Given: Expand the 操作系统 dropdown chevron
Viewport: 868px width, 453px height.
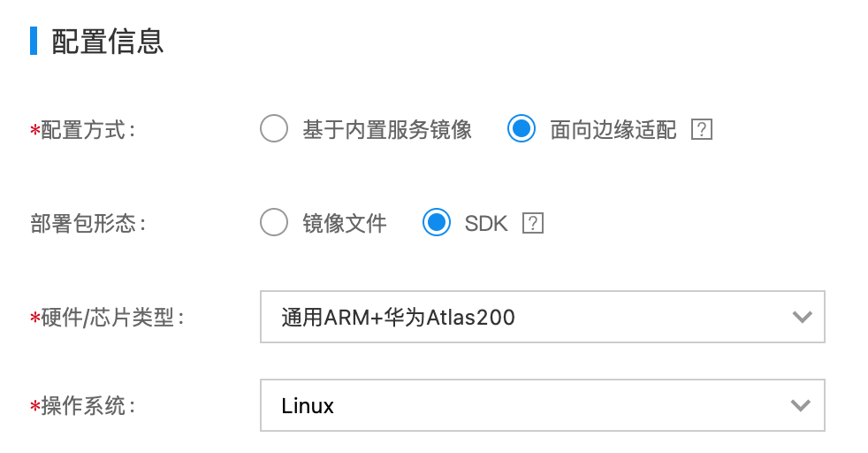Looking at the screenshot, I should tap(802, 405).
